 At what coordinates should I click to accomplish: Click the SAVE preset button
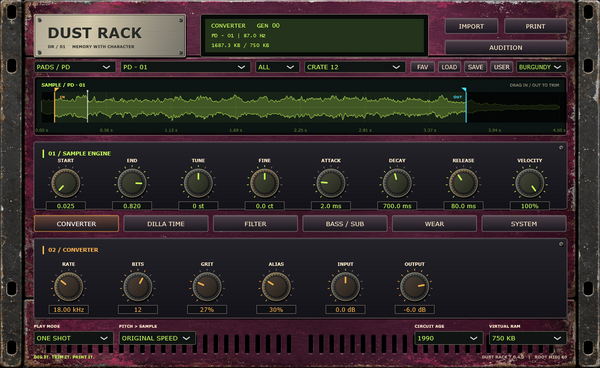coord(475,67)
